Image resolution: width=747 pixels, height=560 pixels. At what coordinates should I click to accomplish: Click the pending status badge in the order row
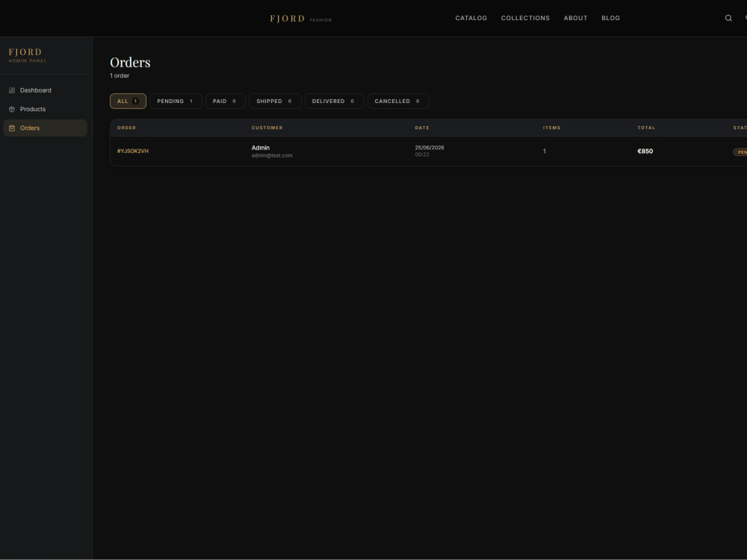click(x=740, y=152)
